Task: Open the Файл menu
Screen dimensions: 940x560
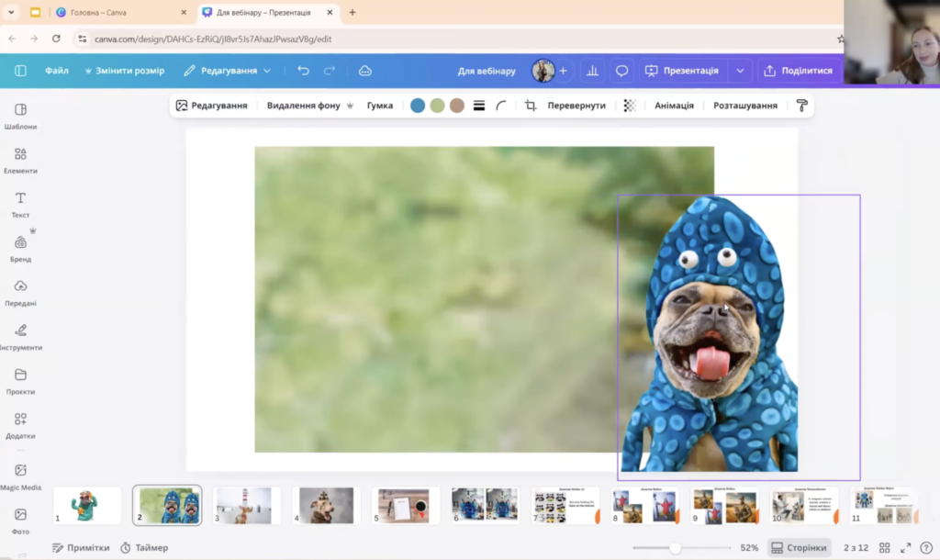Action: point(57,71)
